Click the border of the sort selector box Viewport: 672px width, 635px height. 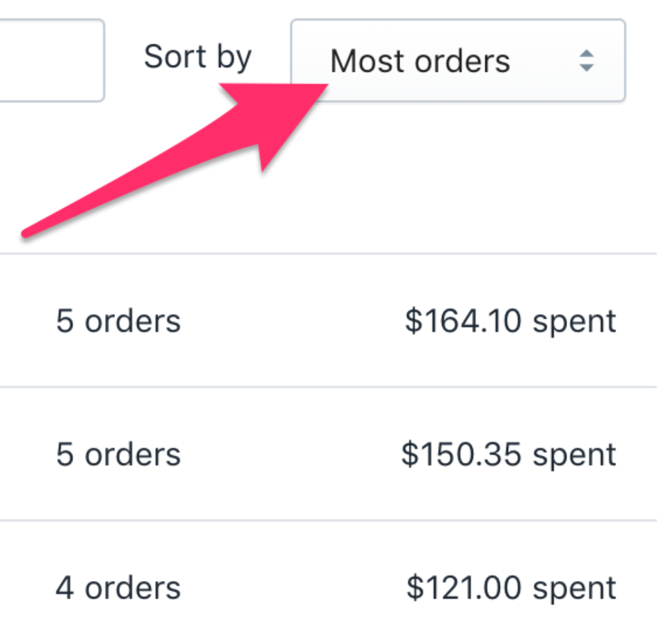coord(457,21)
